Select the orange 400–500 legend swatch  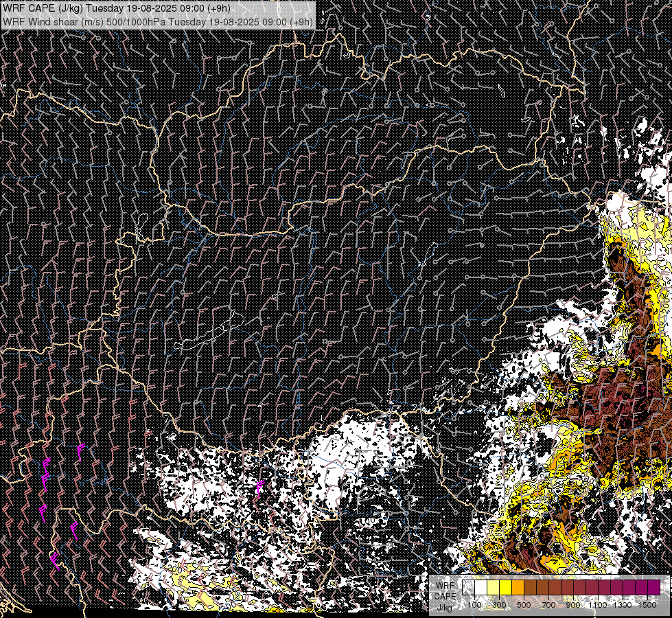[x=518, y=587]
